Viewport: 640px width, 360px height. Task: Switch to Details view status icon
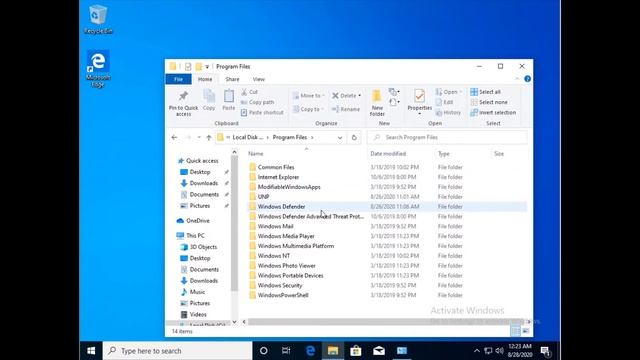click(516, 331)
